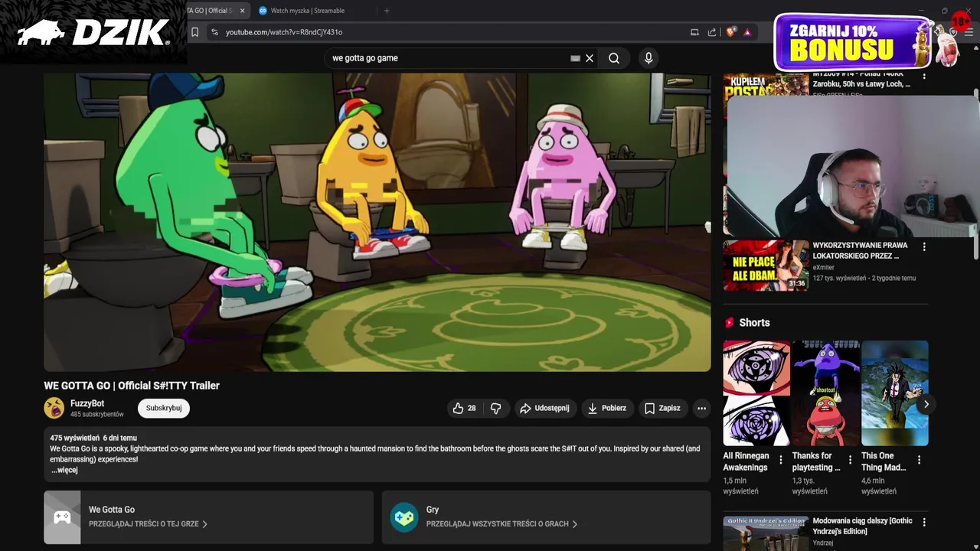Click the 475 wyświetleń 6 dni temu text

pyautogui.click(x=93, y=439)
